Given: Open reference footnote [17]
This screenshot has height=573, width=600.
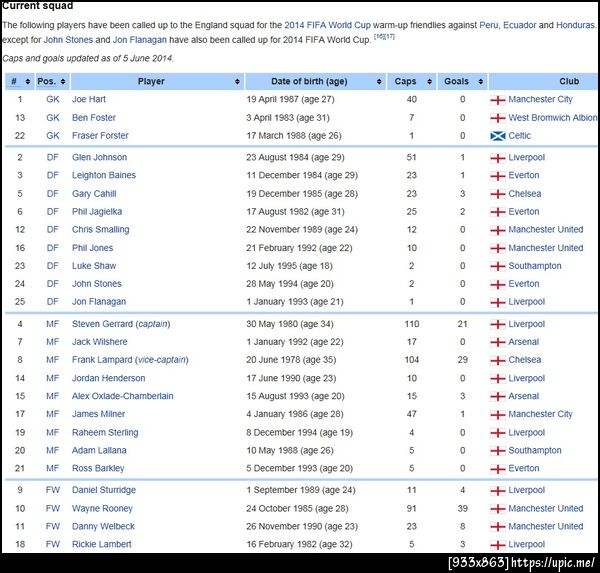Looking at the screenshot, I should [x=389, y=36].
